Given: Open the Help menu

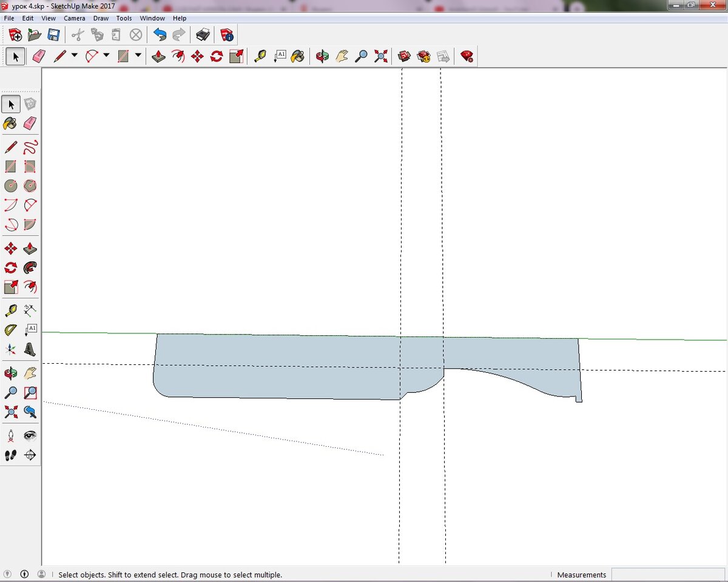Looking at the screenshot, I should click(180, 18).
